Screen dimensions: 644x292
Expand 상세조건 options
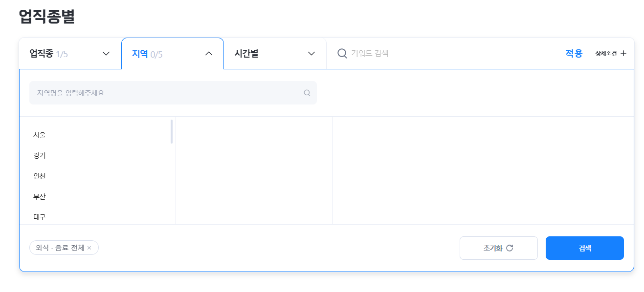click(611, 53)
